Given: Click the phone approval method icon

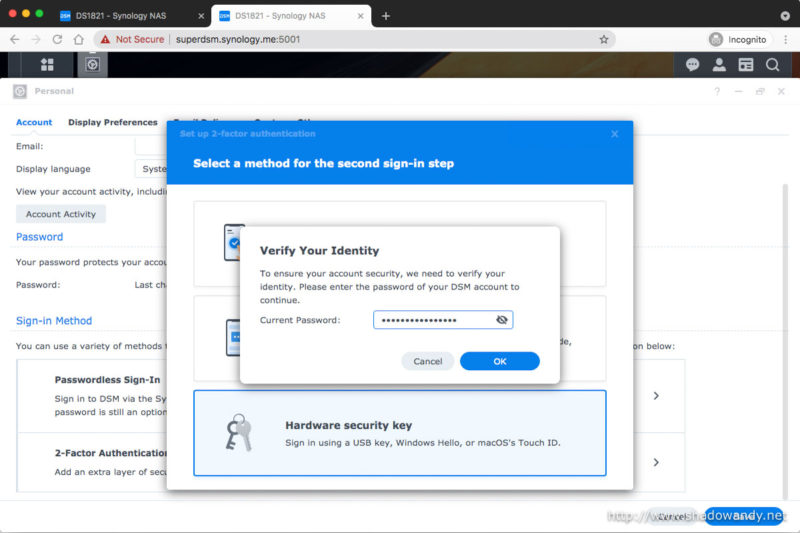Looking at the screenshot, I should coord(232,242).
